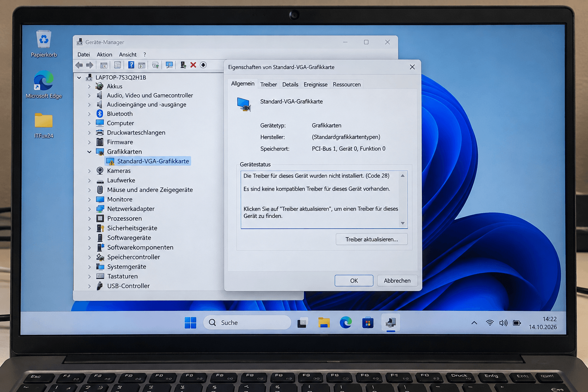Expand the USB-Controller category
The height and width of the screenshot is (392, 588).
[x=89, y=286]
